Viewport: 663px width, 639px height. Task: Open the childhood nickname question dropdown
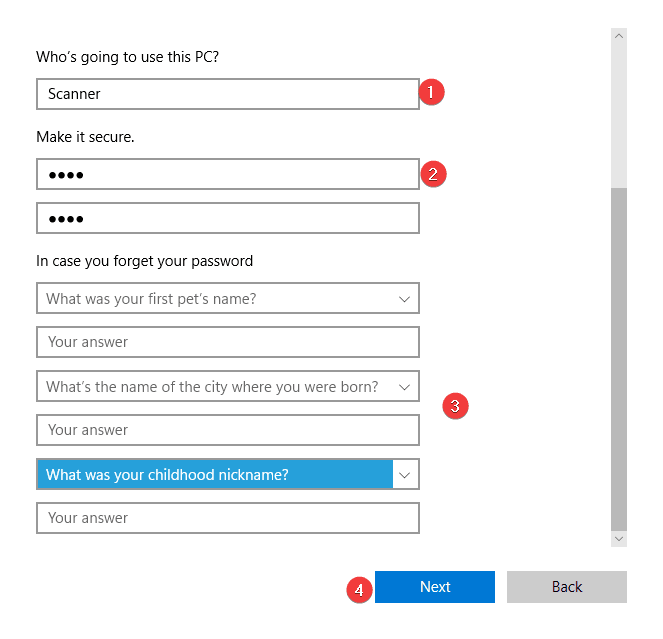404,475
